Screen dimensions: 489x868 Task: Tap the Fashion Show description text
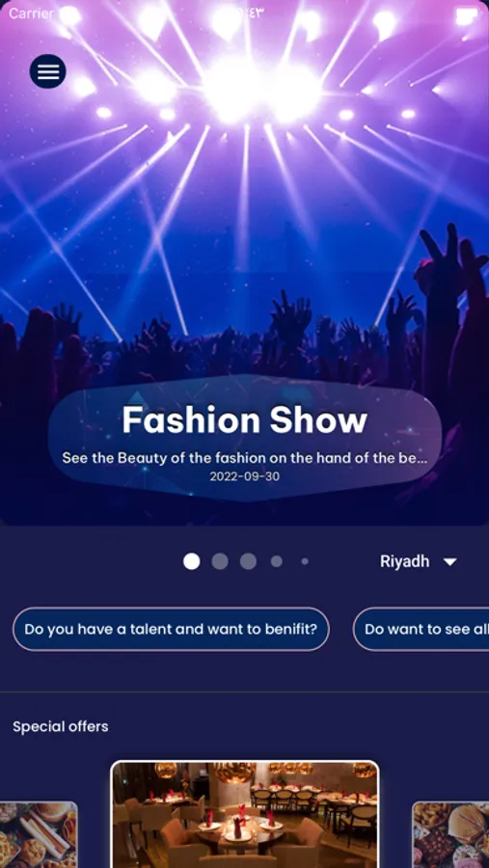coord(244,458)
